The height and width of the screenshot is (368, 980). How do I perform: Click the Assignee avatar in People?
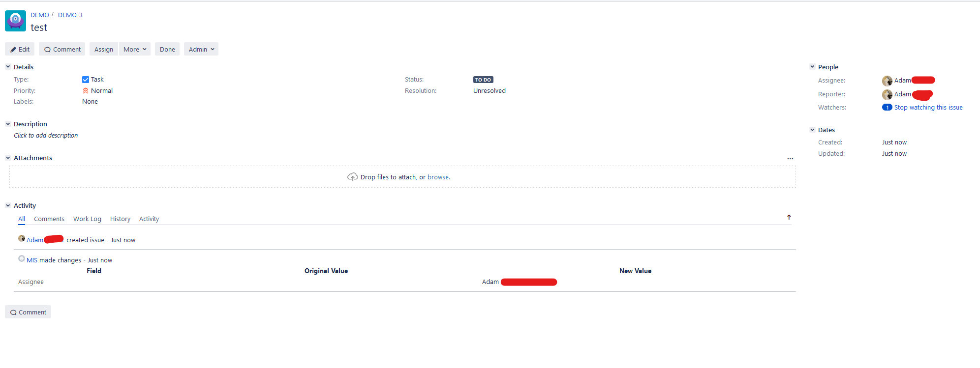click(887, 81)
